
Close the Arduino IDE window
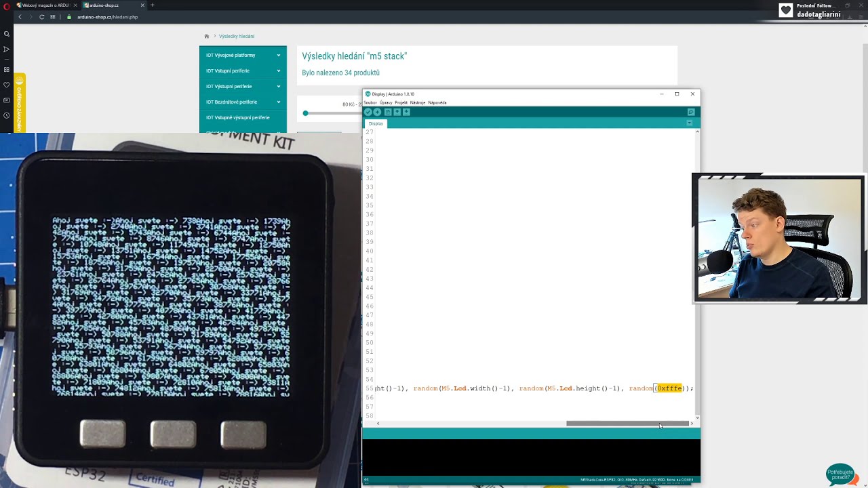click(x=692, y=94)
